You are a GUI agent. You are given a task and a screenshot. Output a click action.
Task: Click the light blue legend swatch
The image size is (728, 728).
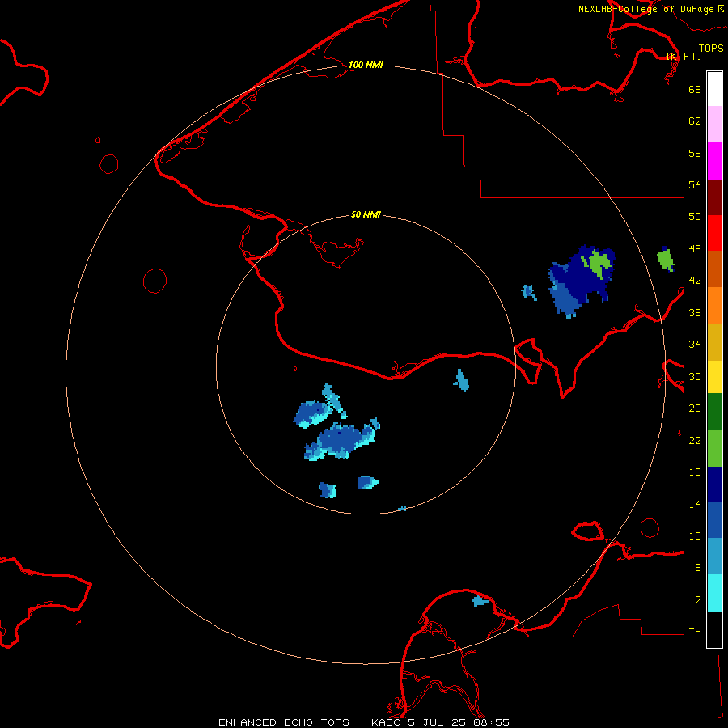click(x=714, y=557)
